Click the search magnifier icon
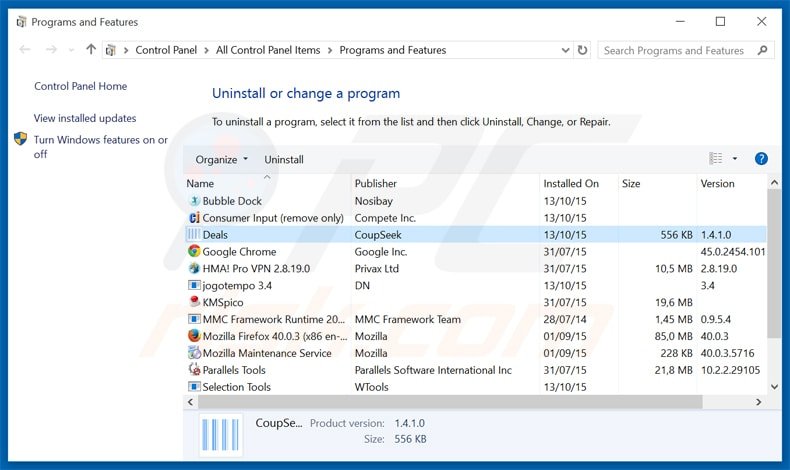The image size is (790, 470). click(x=762, y=50)
